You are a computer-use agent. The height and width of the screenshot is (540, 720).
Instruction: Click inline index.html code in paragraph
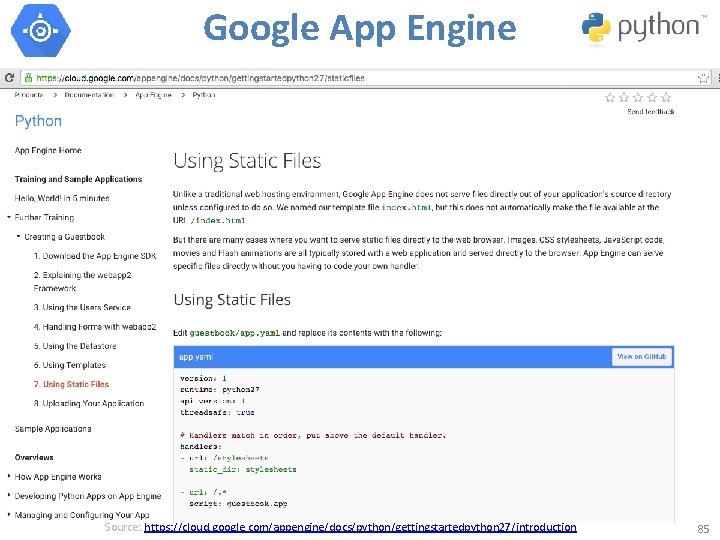406,207
